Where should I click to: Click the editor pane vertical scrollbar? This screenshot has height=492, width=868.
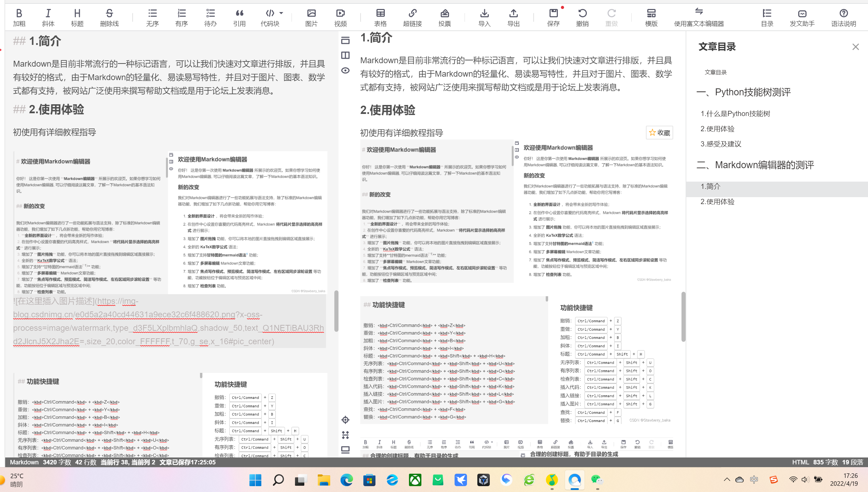coord(336,311)
